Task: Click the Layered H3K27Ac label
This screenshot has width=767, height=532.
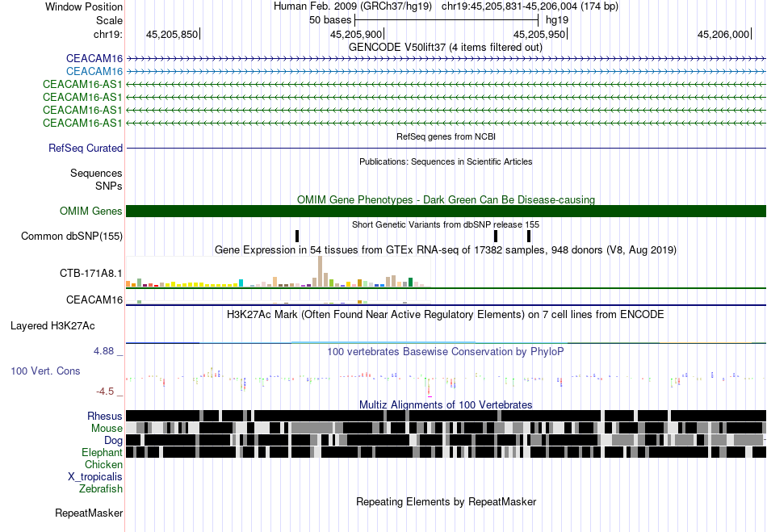Action: coord(52,325)
